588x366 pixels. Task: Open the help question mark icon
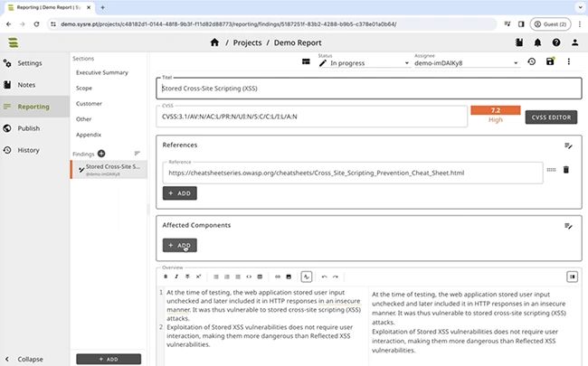tap(556, 42)
